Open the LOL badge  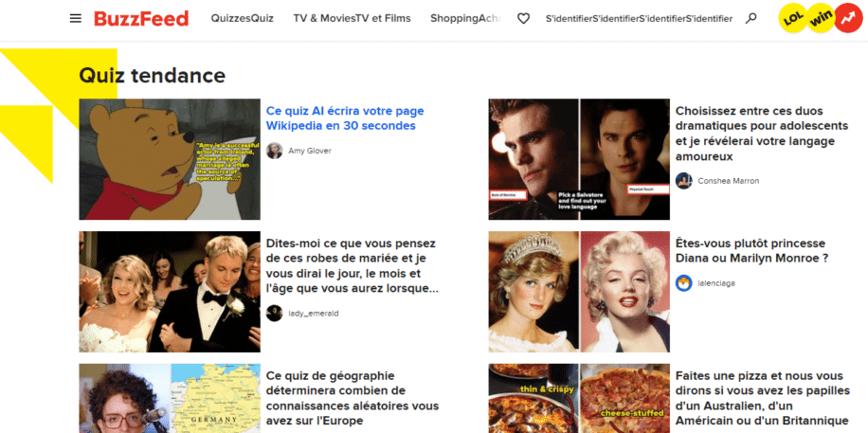793,18
